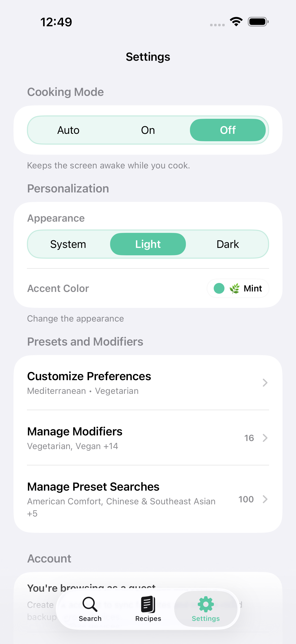Tap the Off cooking mode pill

click(228, 130)
